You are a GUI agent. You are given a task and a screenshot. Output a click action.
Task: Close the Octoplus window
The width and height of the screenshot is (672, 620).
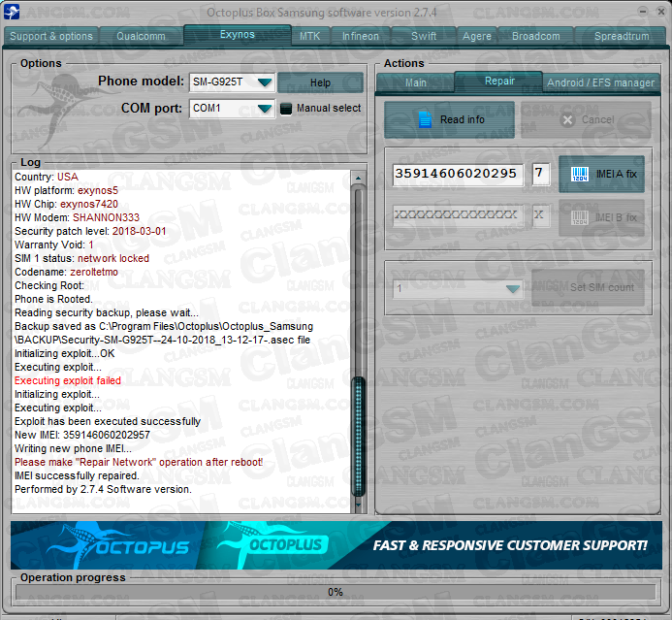point(661,12)
